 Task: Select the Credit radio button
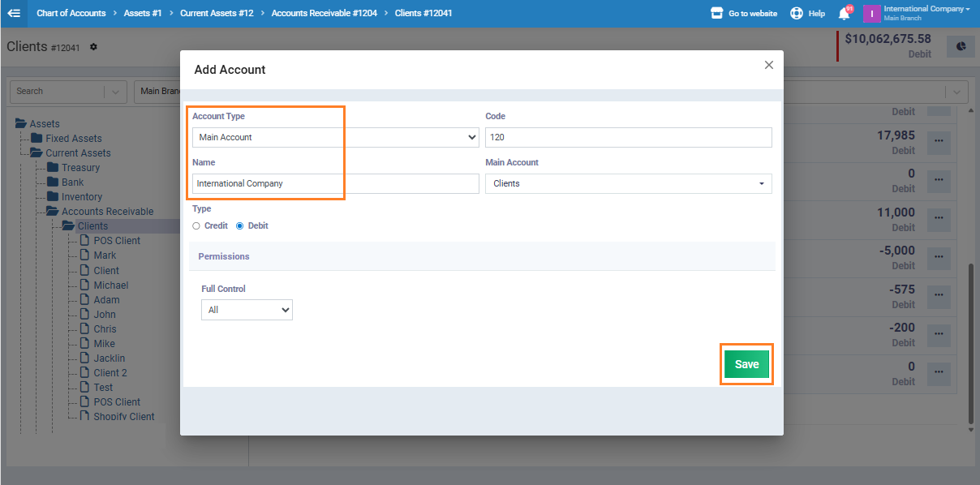[196, 226]
